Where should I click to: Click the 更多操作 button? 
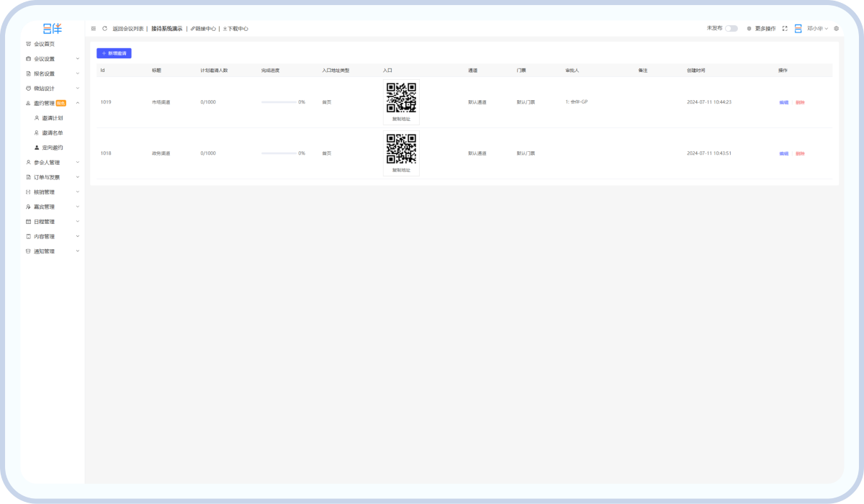761,29
